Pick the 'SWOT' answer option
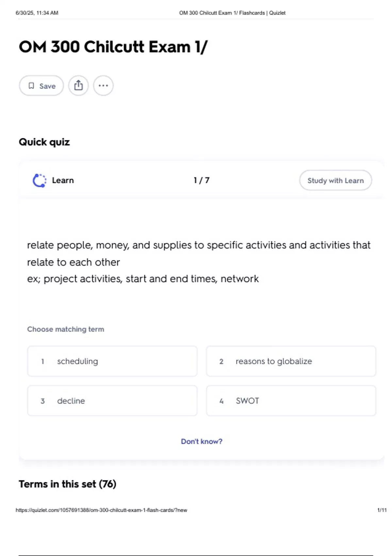The image size is (392, 556). coord(291,401)
